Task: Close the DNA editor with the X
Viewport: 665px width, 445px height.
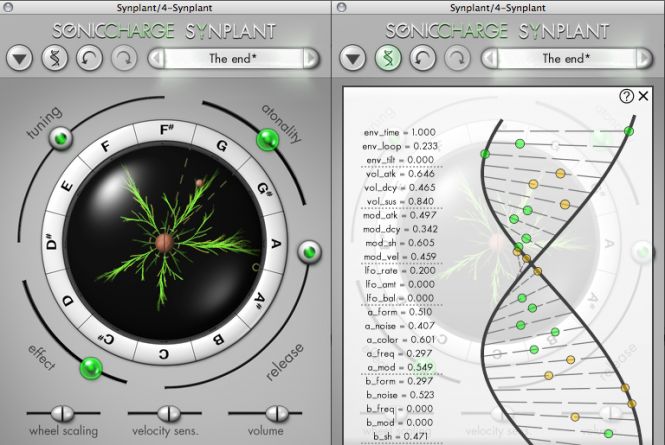Action: click(x=643, y=96)
